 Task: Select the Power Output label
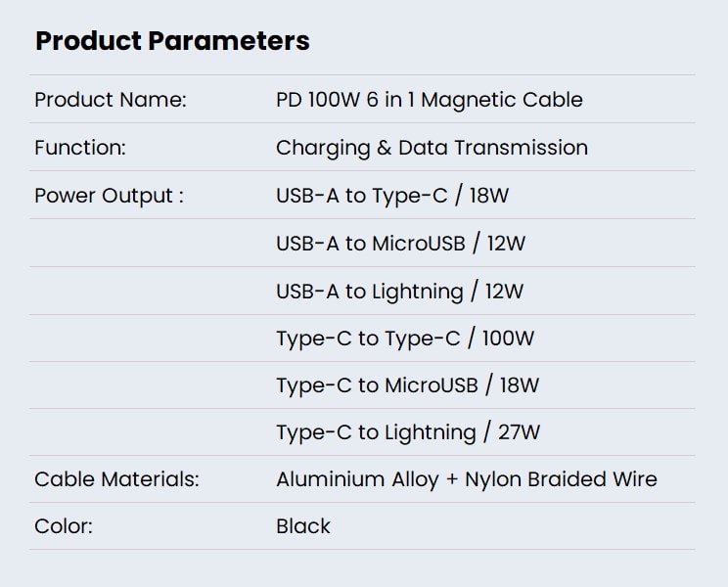110,196
